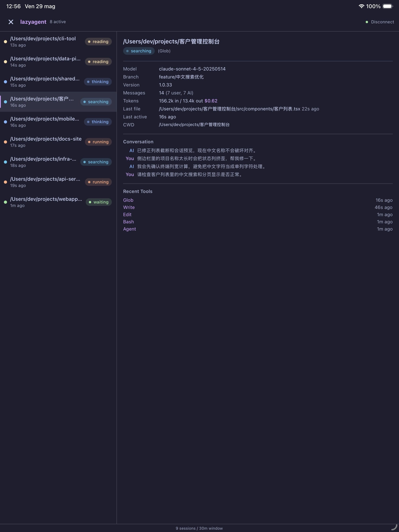
Task: Select the infra-... session row
Action: click(58, 162)
